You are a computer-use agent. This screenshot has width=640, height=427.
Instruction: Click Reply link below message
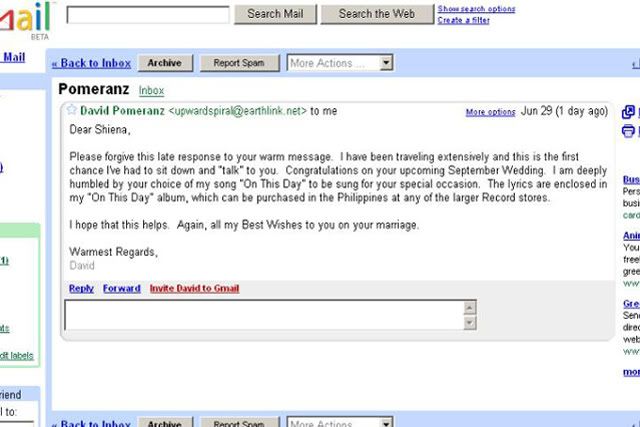click(81, 288)
